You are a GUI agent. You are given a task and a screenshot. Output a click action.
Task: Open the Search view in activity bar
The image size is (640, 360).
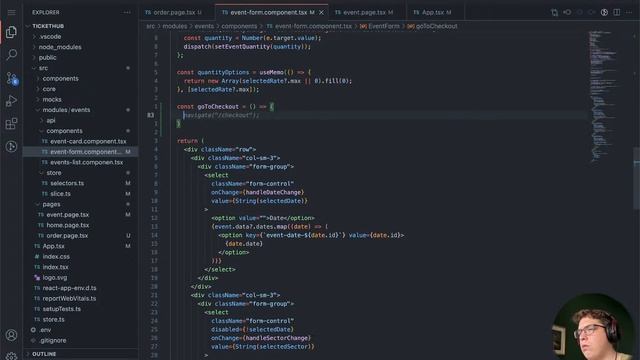point(11,54)
